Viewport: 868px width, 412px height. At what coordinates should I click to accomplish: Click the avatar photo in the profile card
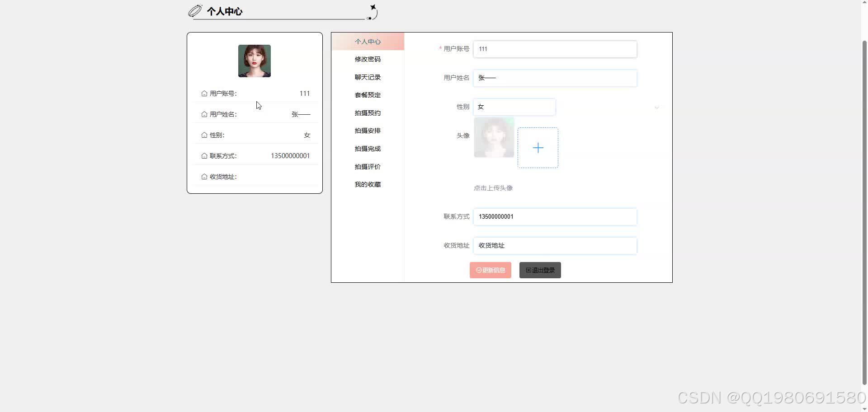[254, 61]
